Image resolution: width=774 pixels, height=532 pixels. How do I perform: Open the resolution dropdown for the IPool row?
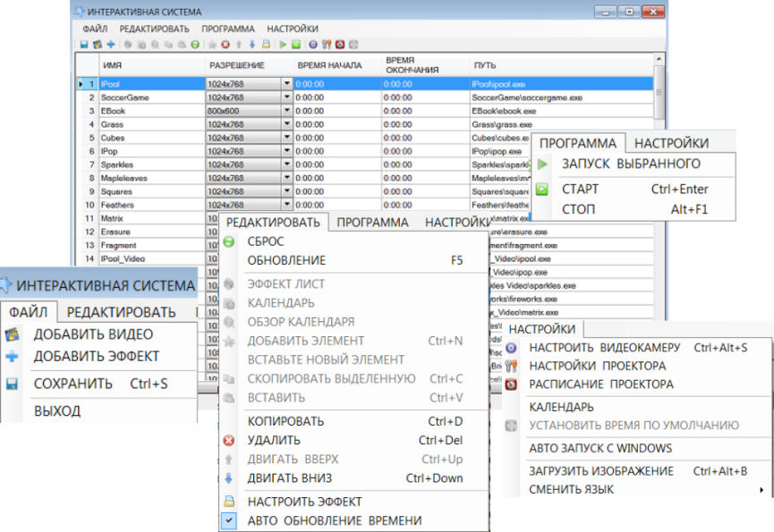287,83
